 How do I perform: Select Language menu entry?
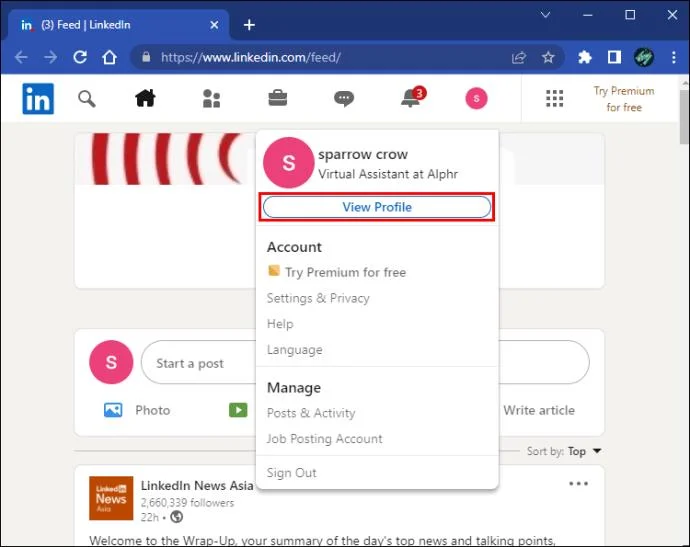coord(294,350)
